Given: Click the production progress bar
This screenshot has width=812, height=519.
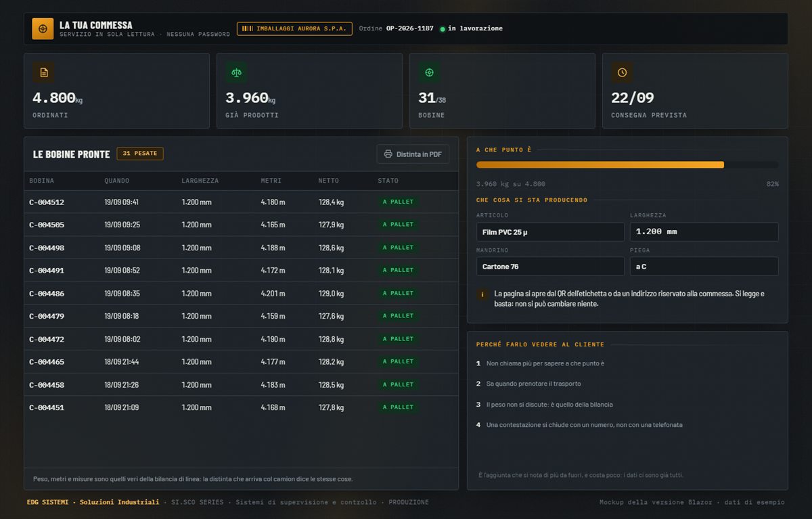Looking at the screenshot, I should pyautogui.click(x=627, y=164).
